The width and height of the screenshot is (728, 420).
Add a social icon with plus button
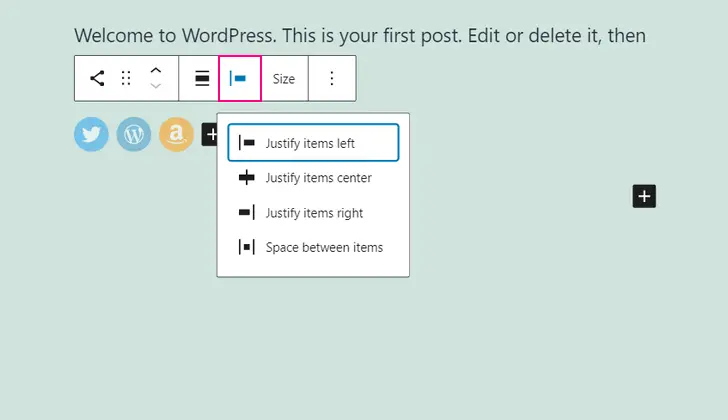pyautogui.click(x=209, y=134)
